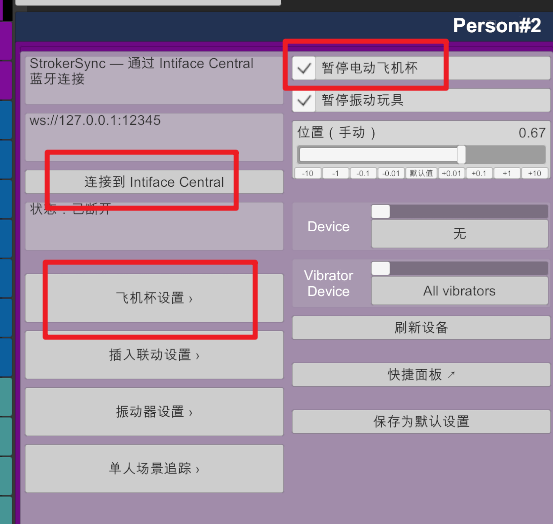Click the +0.01 position step button
Image resolution: width=553 pixels, height=524 pixels.
[x=451, y=173]
